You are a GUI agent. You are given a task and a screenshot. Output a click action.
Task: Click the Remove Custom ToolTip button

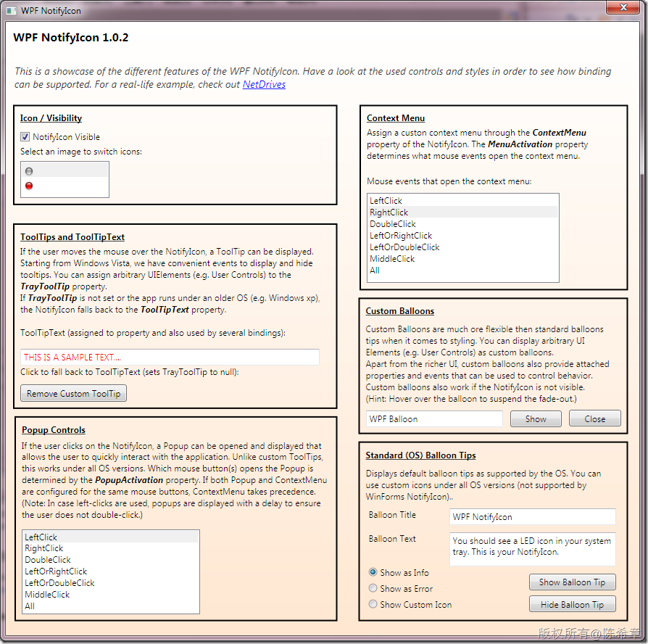(73, 393)
